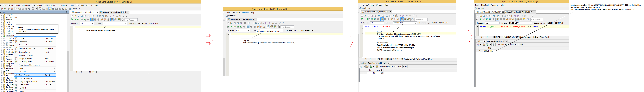Click New script icon in Untitled 6* window
This screenshot has height=92, width=644.
[362, 16]
